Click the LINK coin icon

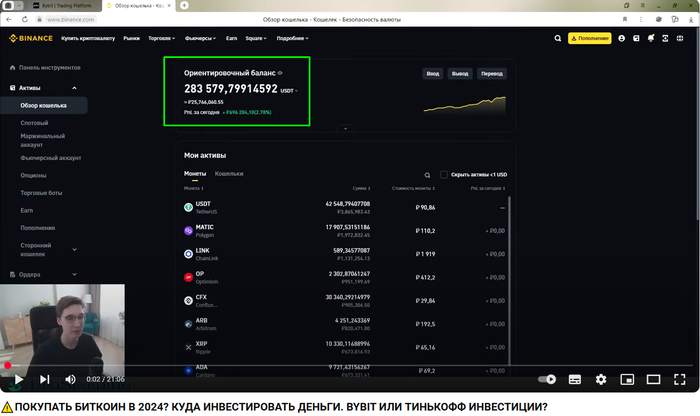(x=188, y=254)
